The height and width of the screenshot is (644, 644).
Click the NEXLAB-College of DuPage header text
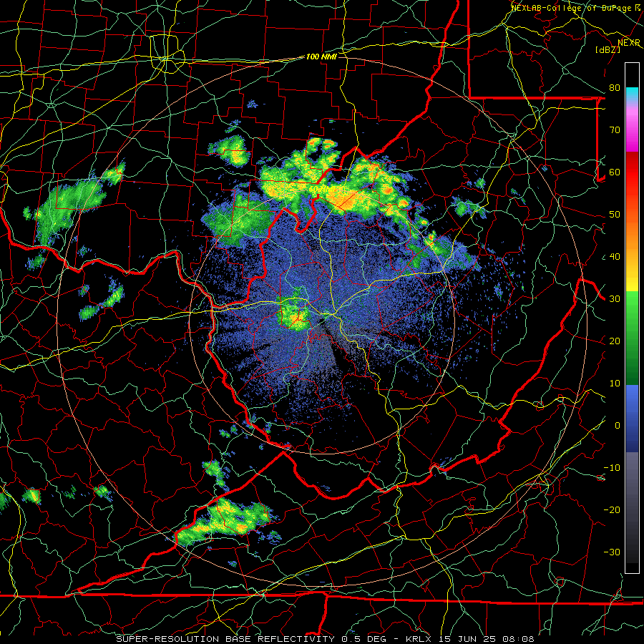coord(572,8)
